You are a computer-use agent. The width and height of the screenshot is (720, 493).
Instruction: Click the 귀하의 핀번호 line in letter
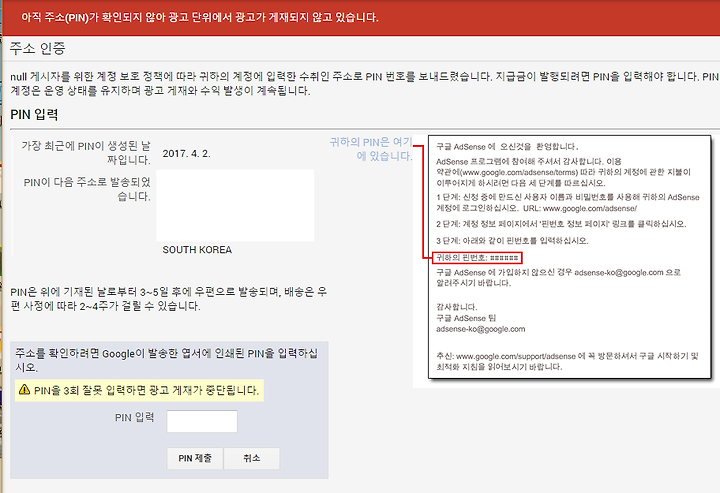click(477, 258)
